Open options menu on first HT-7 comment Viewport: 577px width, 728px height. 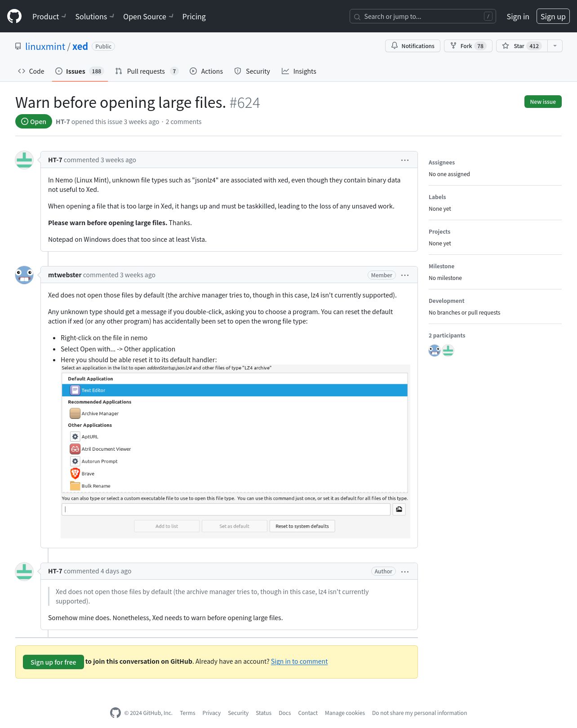point(405,160)
